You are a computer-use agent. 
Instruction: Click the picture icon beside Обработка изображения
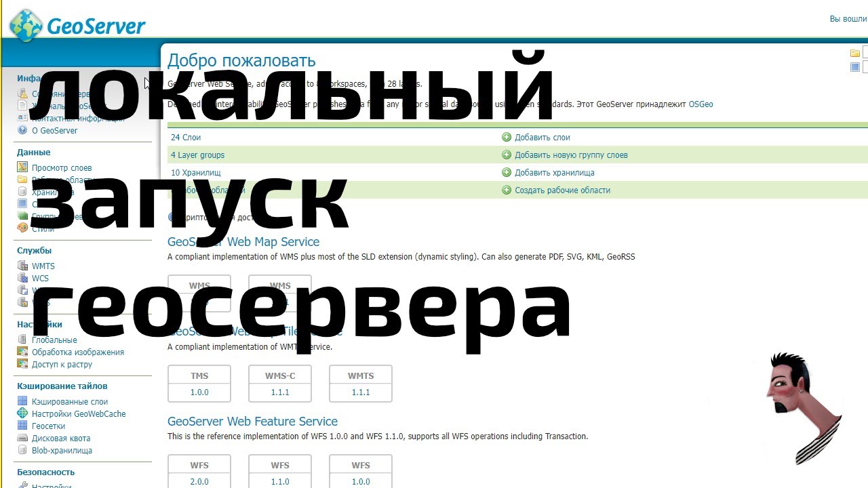(22, 352)
